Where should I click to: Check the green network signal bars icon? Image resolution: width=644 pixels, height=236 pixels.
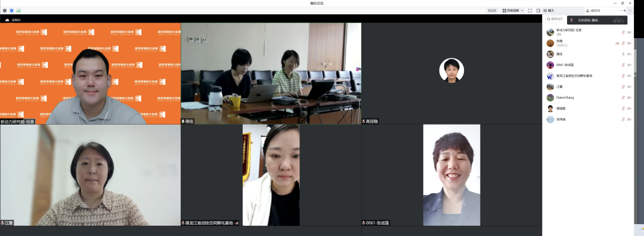(x=18, y=11)
